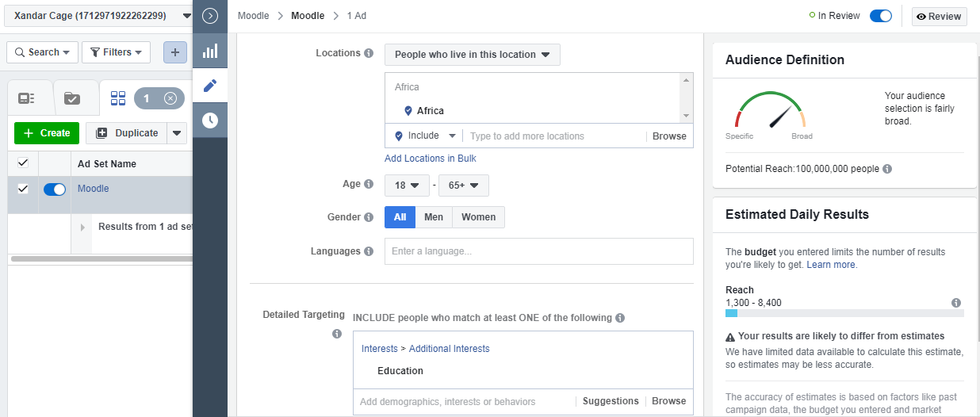Switch to the ad sets grid tab
980x417 pixels.
(118, 98)
